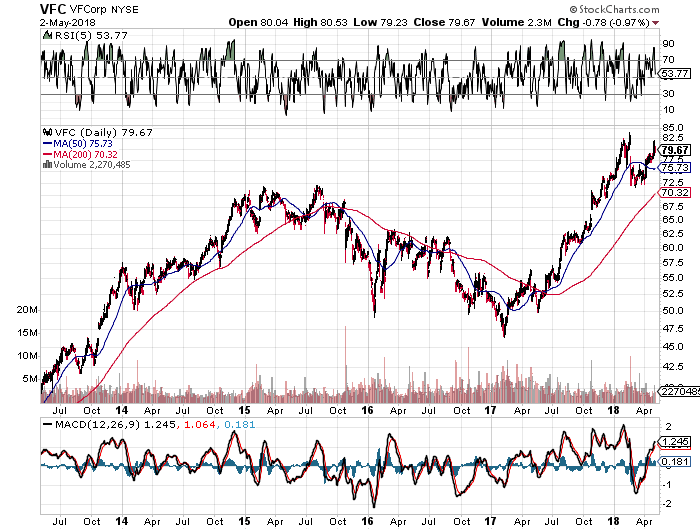Click year 17 label under MACD panel
Screen dimensions: 700x530
[x=491, y=521]
